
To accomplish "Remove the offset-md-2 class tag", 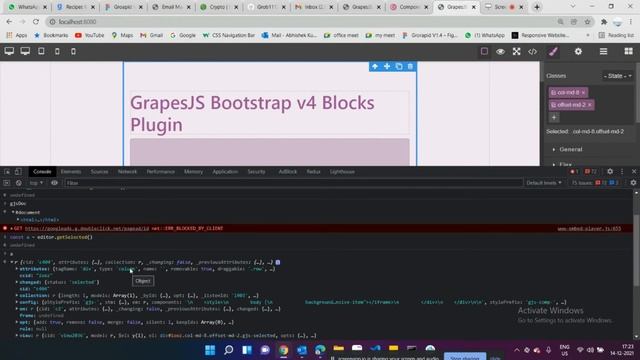I will coord(589,105).
